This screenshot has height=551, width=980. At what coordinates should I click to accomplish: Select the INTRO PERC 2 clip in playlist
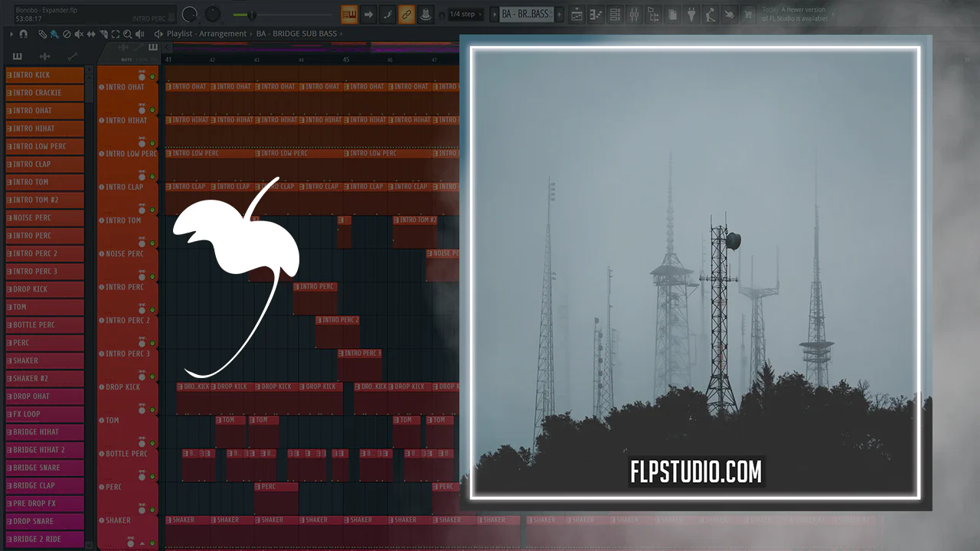tap(338, 331)
